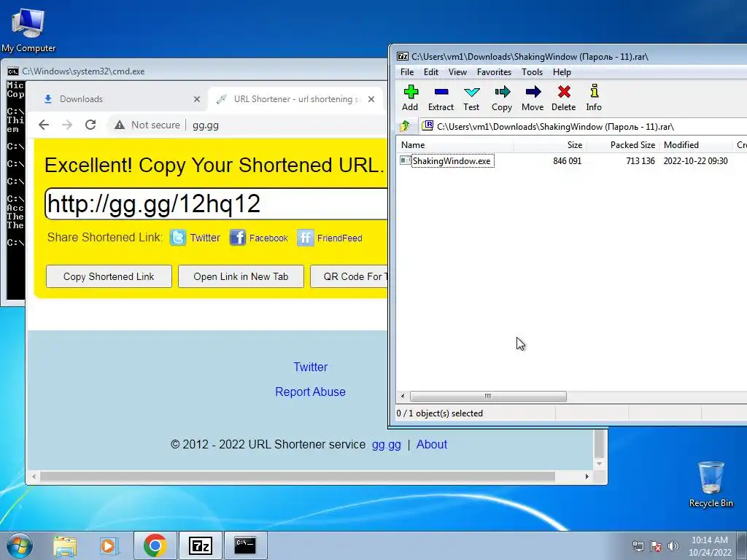Click the cmd.exe window title bar
This screenshot has height=560, width=747.
(x=194, y=71)
